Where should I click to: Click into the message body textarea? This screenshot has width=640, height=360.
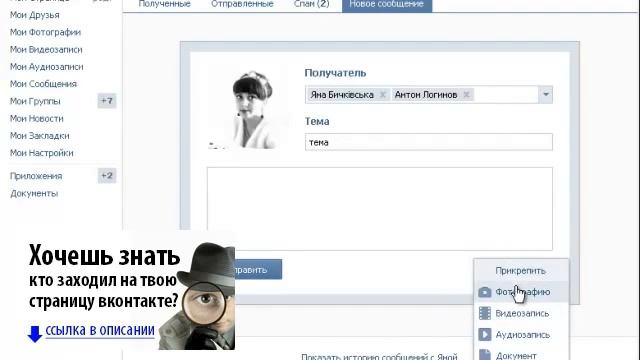point(380,209)
